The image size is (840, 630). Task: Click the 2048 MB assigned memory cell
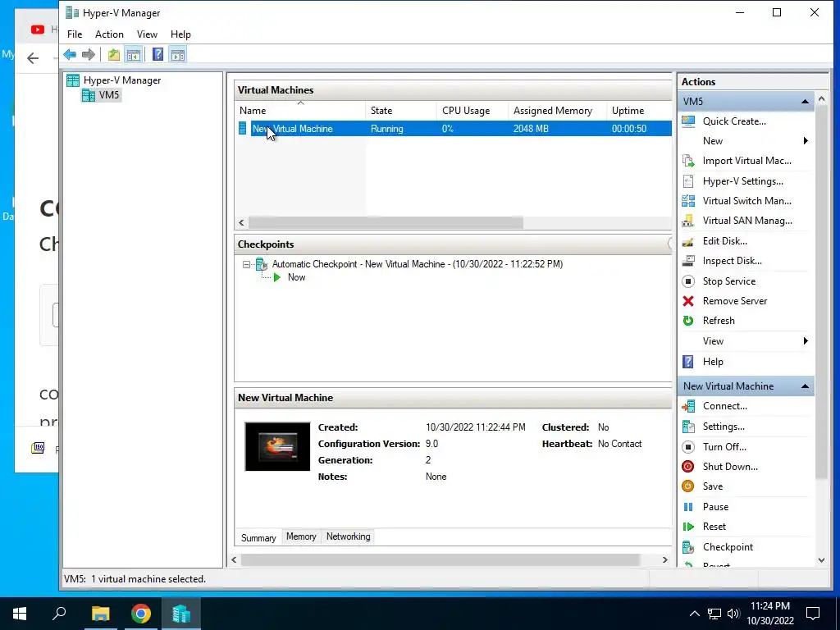tap(531, 129)
